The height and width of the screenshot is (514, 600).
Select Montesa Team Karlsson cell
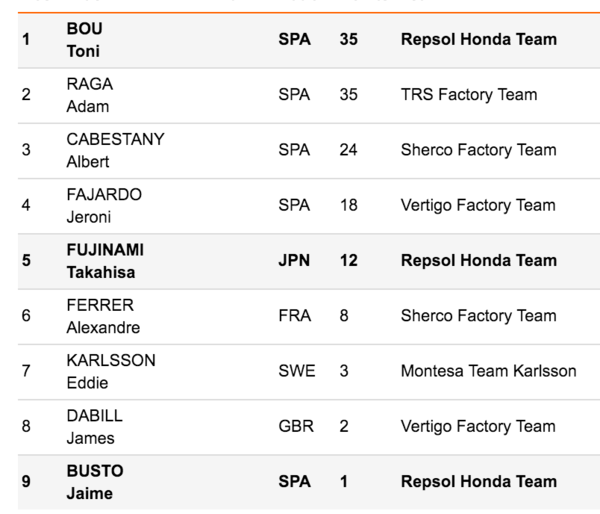(x=488, y=371)
